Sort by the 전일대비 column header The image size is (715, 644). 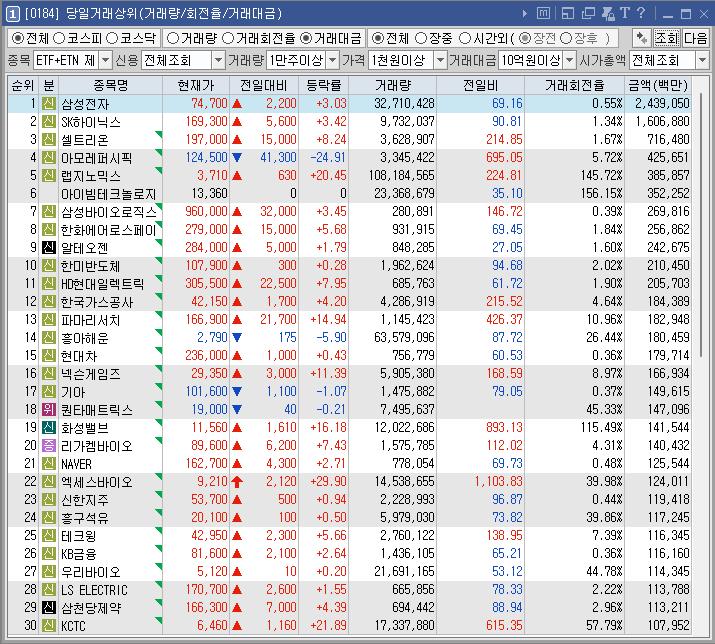coord(264,85)
